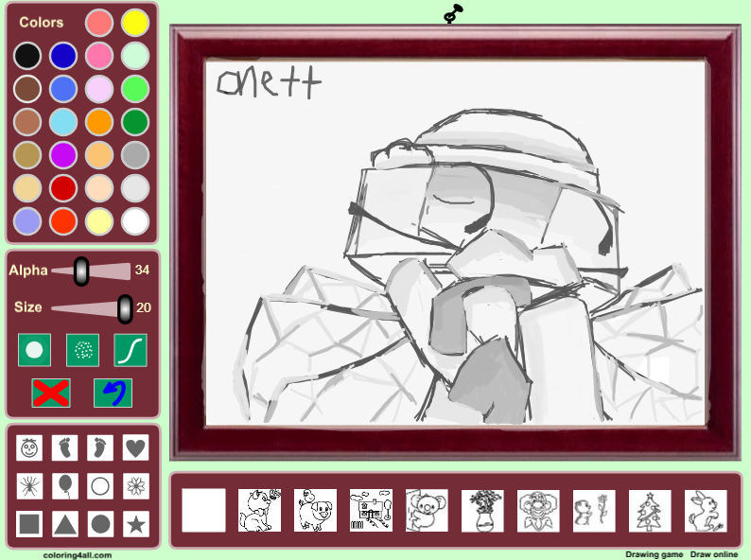Choose the orange-red color swatch

(x=63, y=221)
